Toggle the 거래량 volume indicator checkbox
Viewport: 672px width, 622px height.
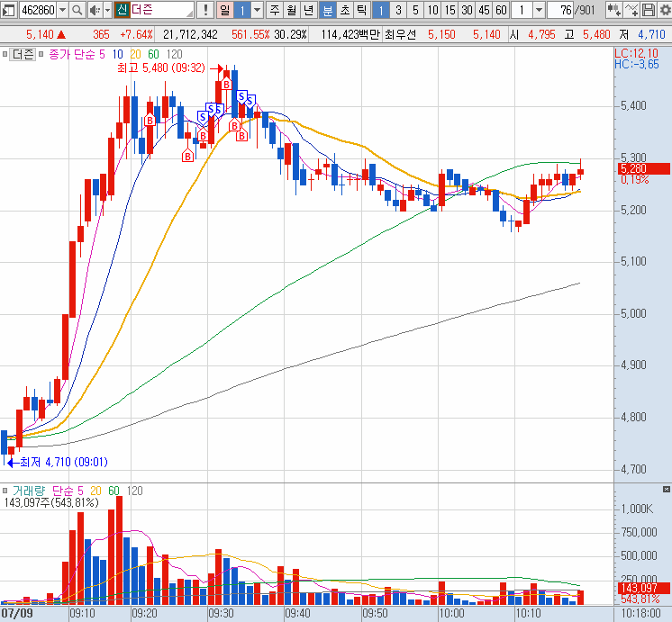[x=7, y=491]
